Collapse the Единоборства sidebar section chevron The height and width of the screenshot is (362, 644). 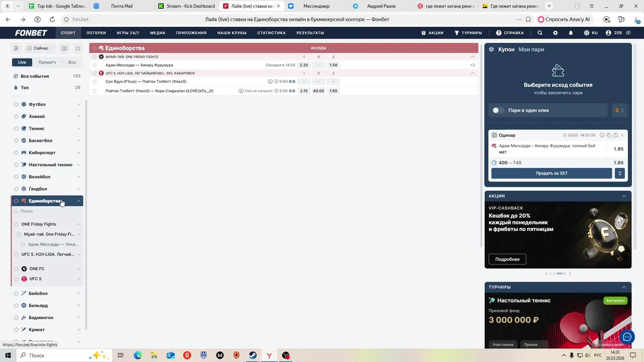coord(78,201)
